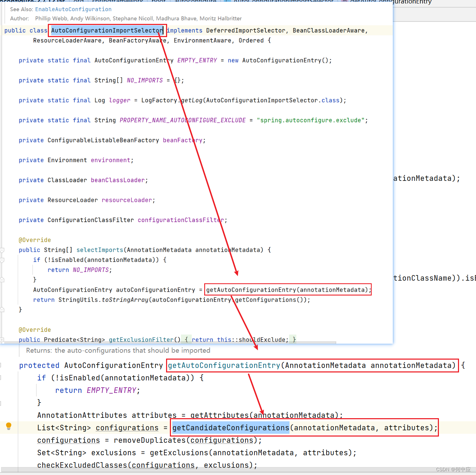
Task: Click the EMPTY_ENTRY constant declaration
Action: click(197, 60)
